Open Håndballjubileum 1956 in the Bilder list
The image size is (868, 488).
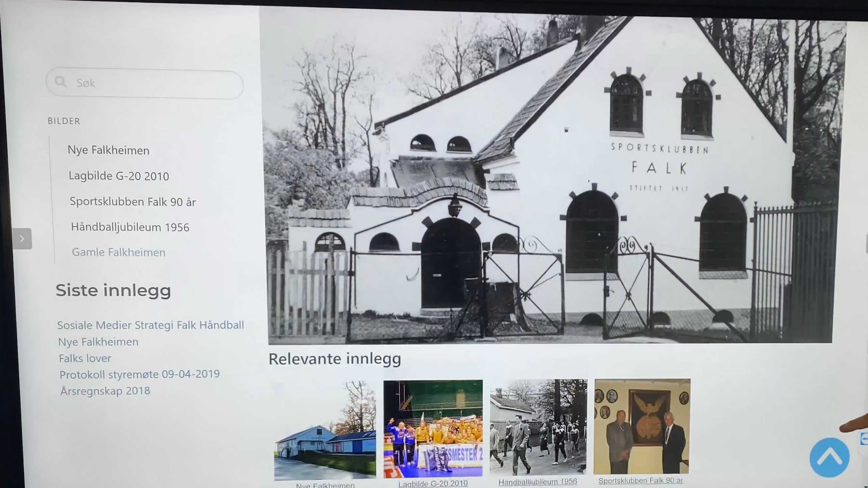[x=130, y=227]
